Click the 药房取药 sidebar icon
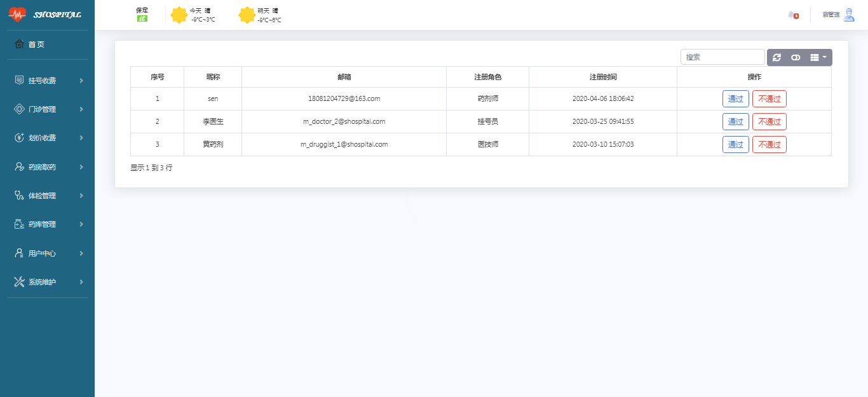This screenshot has height=397, width=868. click(19, 167)
